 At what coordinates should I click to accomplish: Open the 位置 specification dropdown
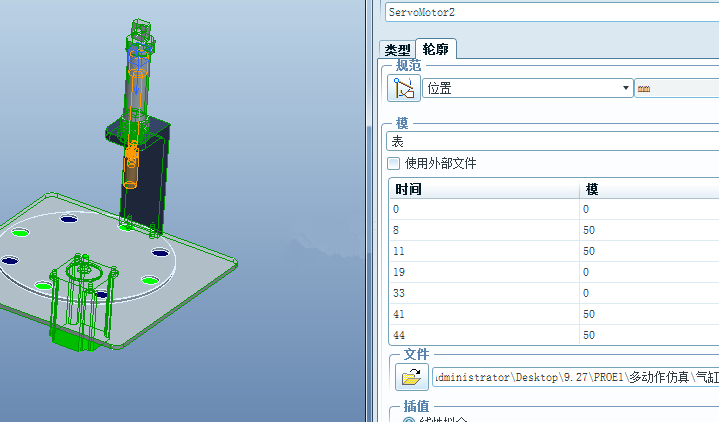tap(527, 88)
